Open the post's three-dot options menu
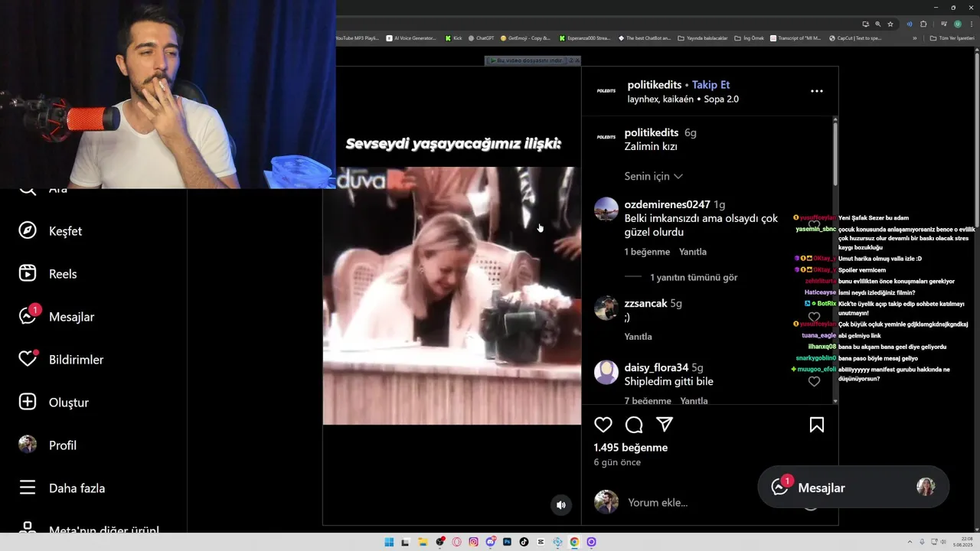This screenshot has width=980, height=551. pos(817,91)
